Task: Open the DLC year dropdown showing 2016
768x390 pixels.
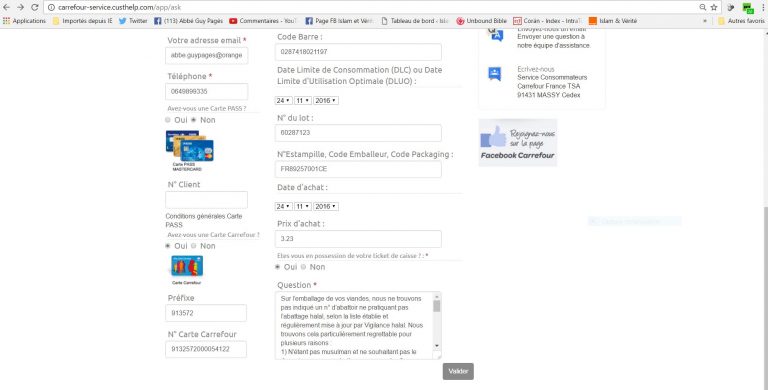Action: click(x=326, y=100)
